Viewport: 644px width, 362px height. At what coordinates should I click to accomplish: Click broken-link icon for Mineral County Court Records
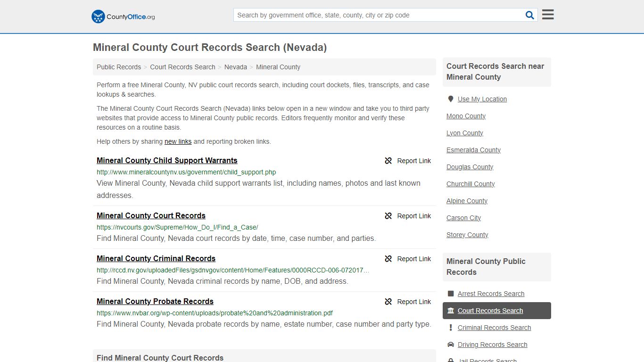[388, 216]
